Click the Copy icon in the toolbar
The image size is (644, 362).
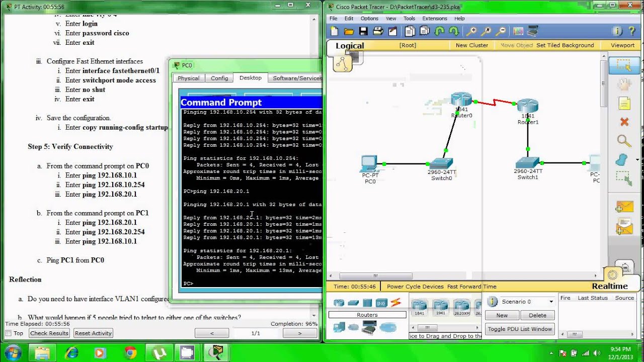pyautogui.click(x=410, y=31)
